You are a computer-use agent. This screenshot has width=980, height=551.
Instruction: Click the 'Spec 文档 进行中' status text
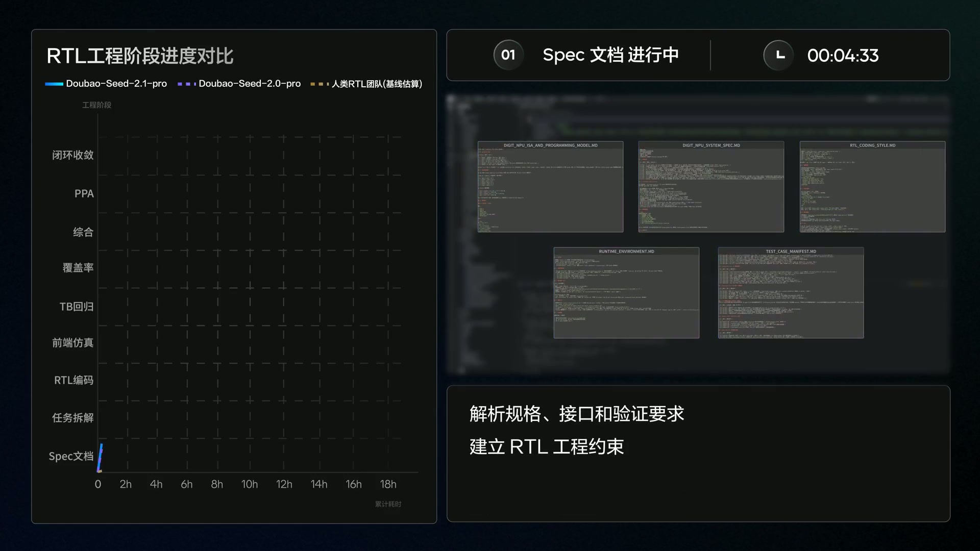(610, 55)
